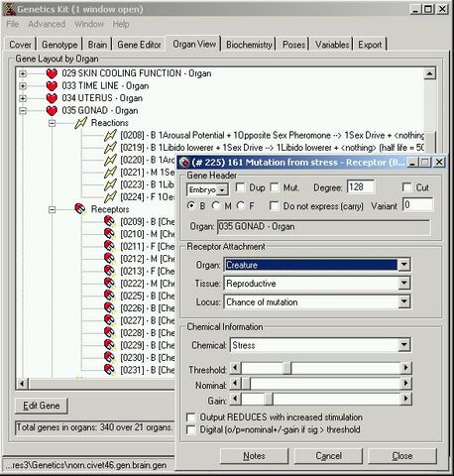Viewport: 454px width, 476px height.
Task: Click the Threshold slider thumb
Action: pos(287,368)
